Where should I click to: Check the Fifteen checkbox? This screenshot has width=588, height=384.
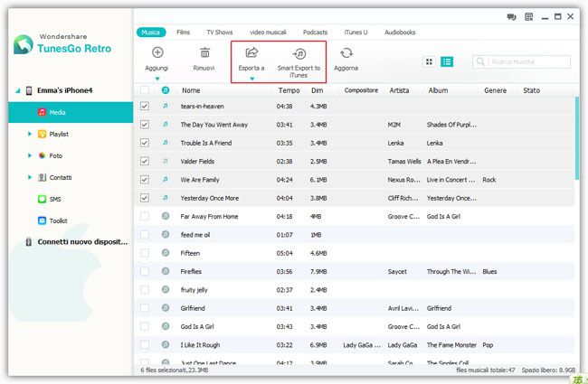145,253
